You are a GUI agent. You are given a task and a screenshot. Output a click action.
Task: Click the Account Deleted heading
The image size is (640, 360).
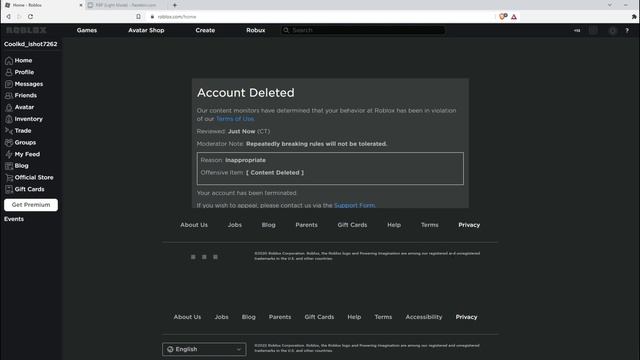[246, 93]
